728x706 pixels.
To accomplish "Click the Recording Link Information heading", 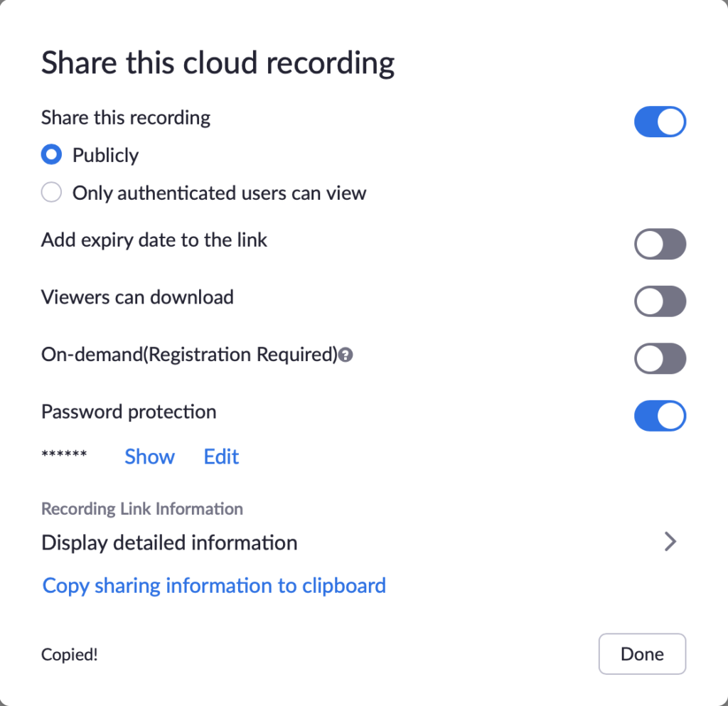I will tap(142, 509).
